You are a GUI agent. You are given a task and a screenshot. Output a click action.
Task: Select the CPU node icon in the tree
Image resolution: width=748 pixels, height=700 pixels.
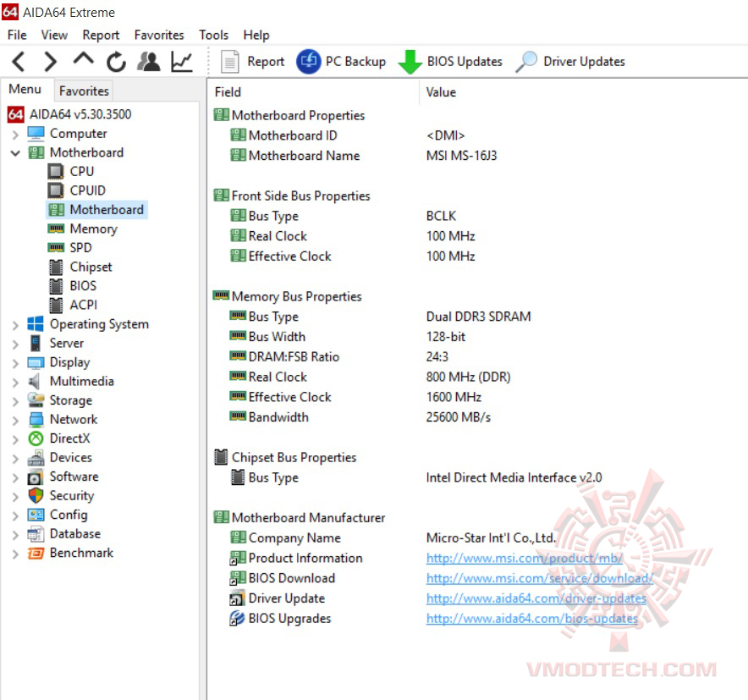pos(56,171)
